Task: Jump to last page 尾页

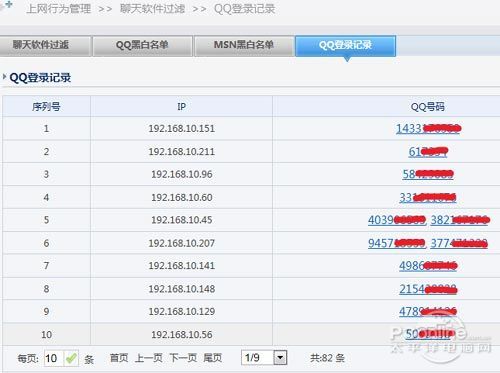Action: [213, 358]
